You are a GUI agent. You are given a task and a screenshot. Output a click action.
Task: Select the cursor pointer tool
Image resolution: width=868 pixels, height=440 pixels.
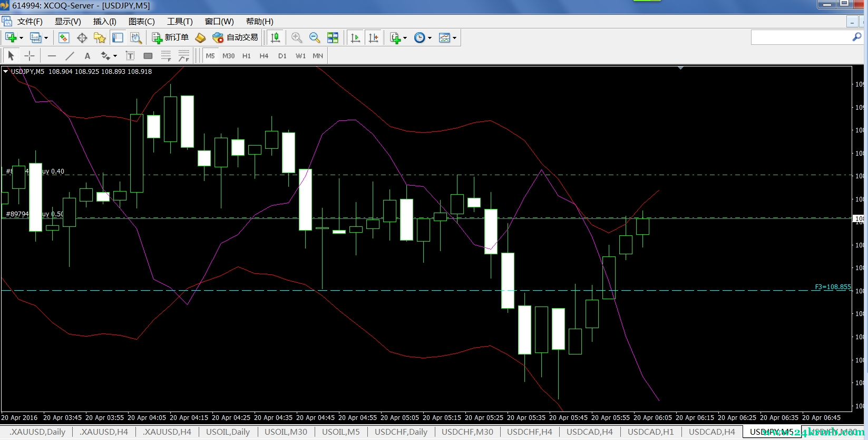coord(11,55)
